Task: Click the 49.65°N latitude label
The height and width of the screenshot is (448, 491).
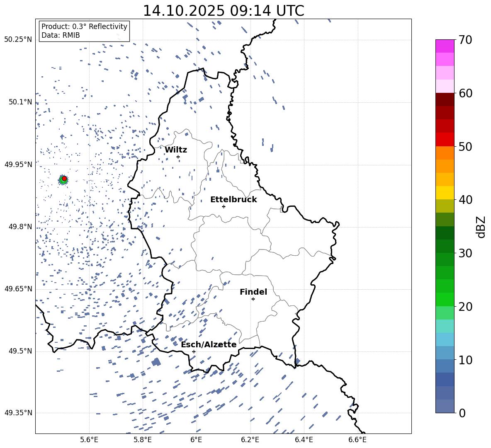Action: [18, 288]
